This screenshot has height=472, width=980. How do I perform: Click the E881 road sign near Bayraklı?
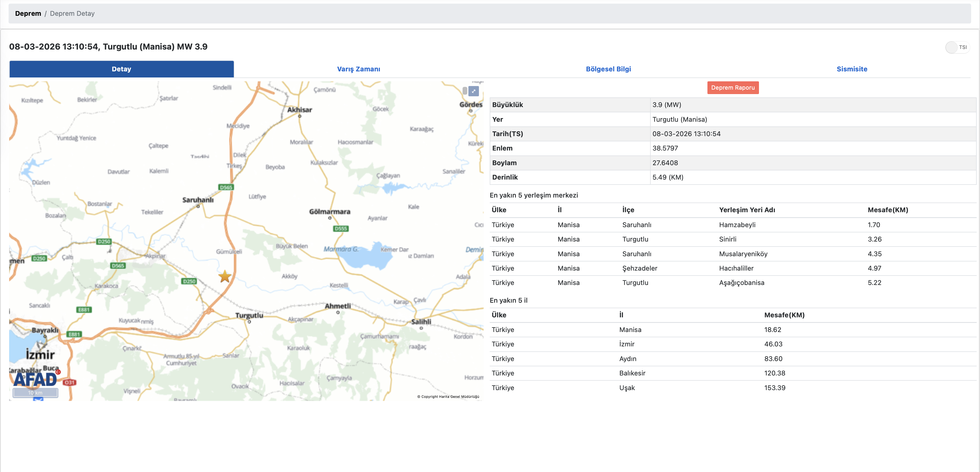click(74, 334)
